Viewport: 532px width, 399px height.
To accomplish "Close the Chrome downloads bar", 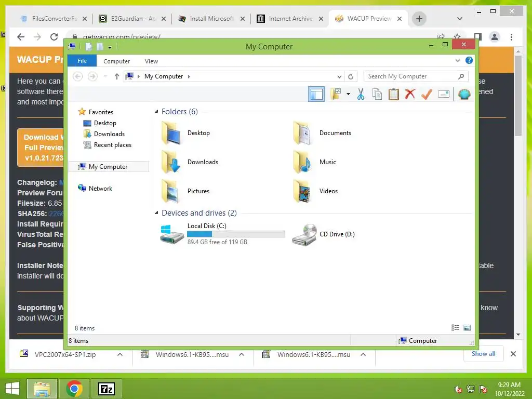I will [x=513, y=354].
